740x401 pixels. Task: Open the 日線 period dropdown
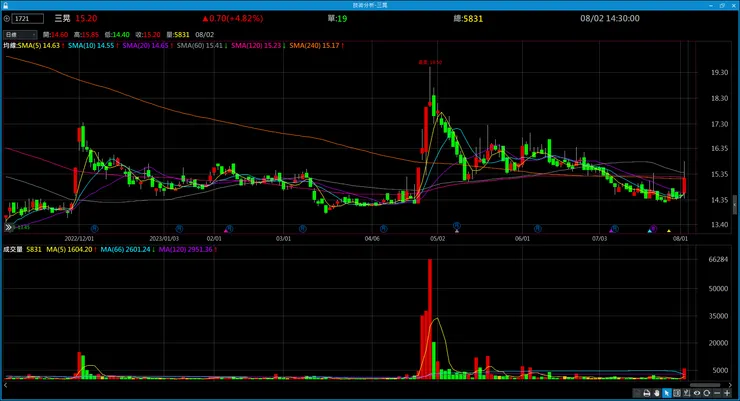pyautogui.click(x=20, y=34)
